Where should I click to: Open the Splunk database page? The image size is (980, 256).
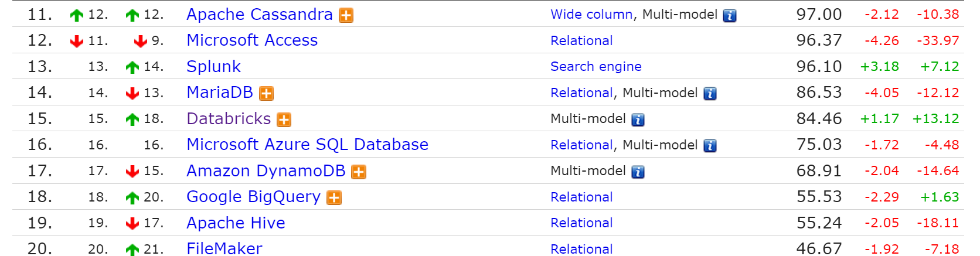pos(213,67)
